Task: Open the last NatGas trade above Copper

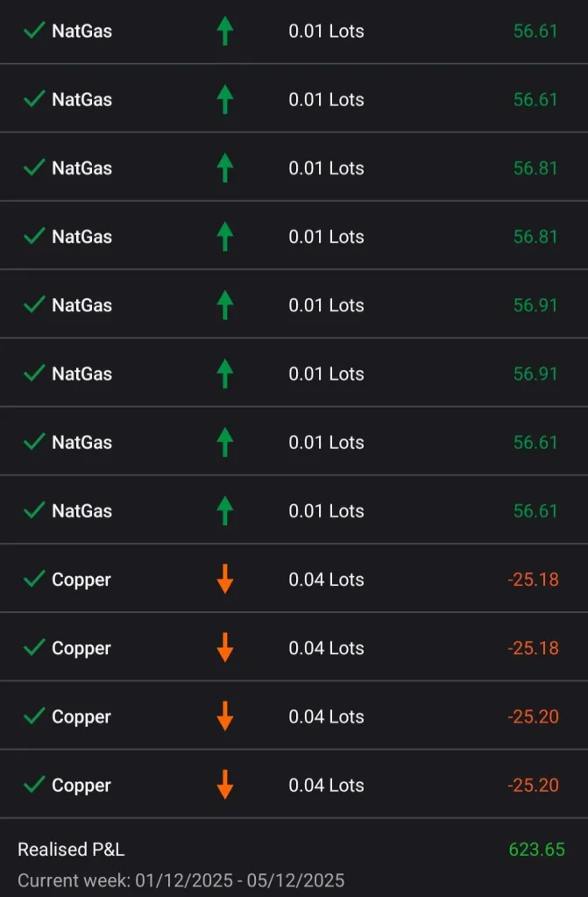Action: [81, 511]
